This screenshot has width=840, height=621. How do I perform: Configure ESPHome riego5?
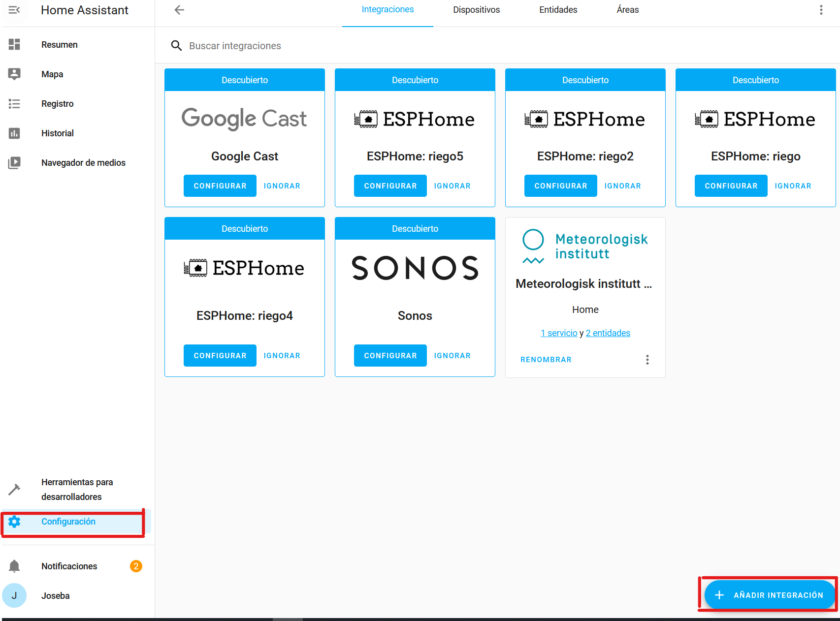click(x=390, y=186)
